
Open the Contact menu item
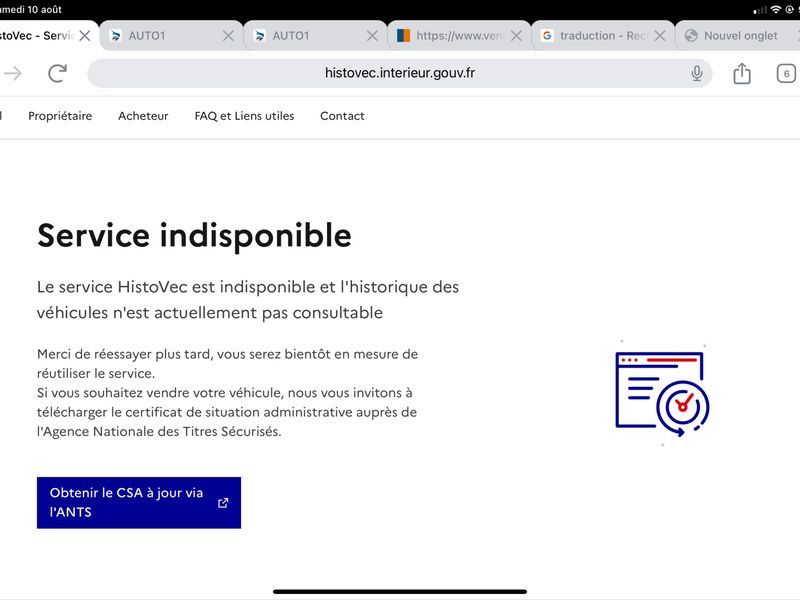[x=342, y=116]
